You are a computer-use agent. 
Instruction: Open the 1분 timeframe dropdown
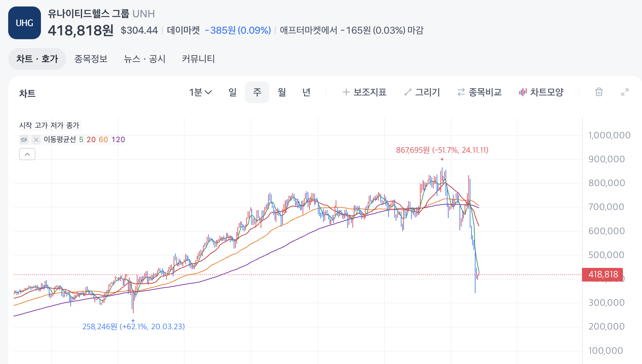(201, 92)
